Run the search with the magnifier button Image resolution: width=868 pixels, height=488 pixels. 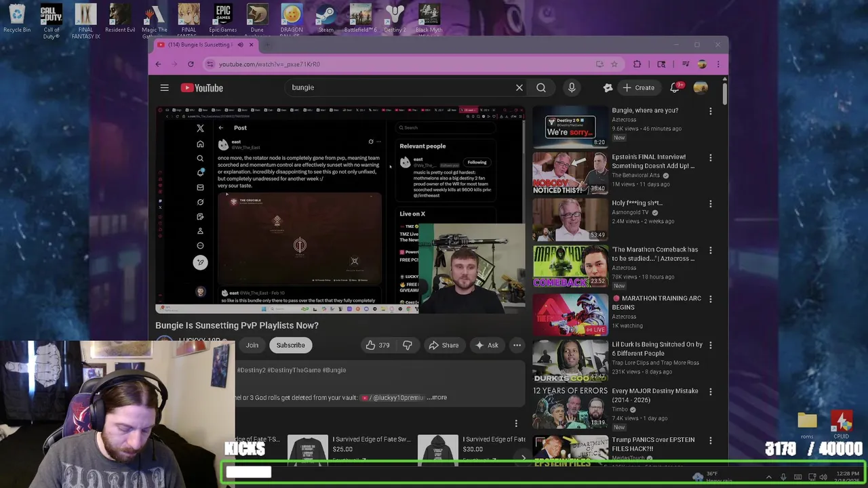point(541,87)
